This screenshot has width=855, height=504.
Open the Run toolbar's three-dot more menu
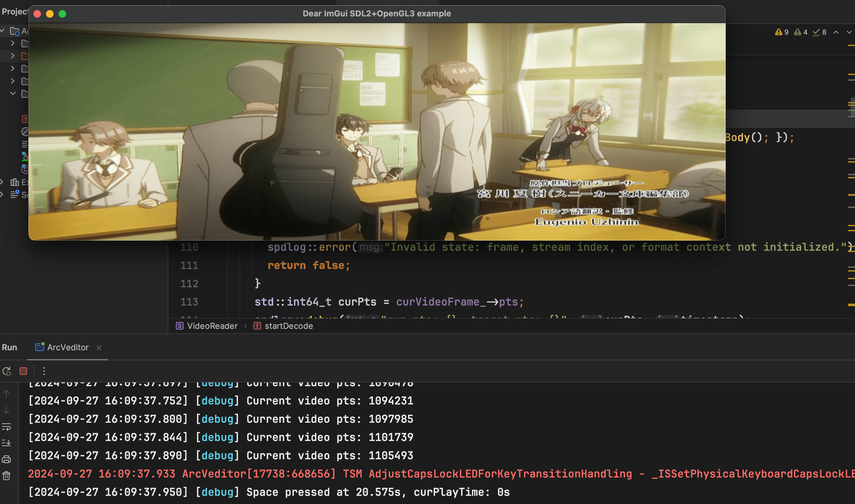coord(44,371)
